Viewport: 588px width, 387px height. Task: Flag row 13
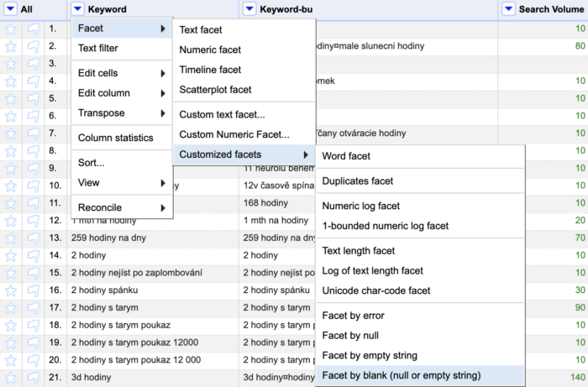click(34, 238)
